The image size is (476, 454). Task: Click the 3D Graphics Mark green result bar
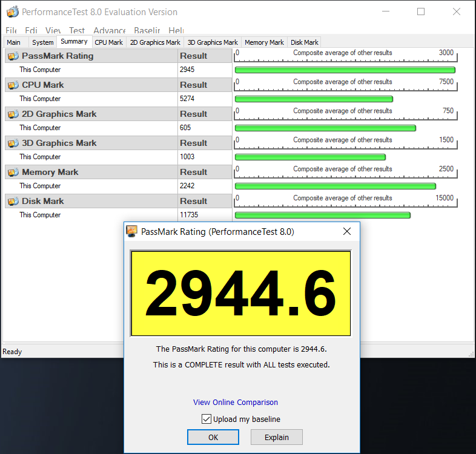310,157
